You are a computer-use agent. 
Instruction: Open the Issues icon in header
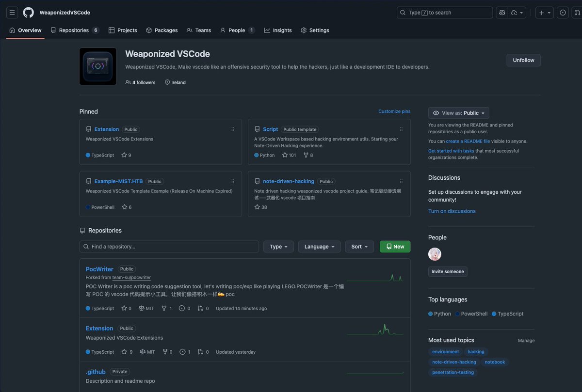click(x=563, y=13)
